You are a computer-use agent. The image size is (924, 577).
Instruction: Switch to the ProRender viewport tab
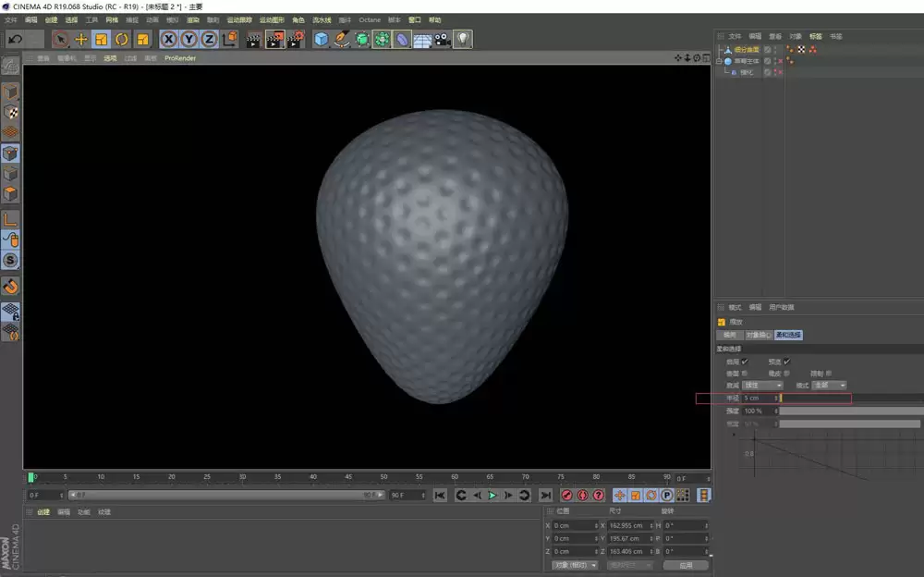pyautogui.click(x=180, y=57)
